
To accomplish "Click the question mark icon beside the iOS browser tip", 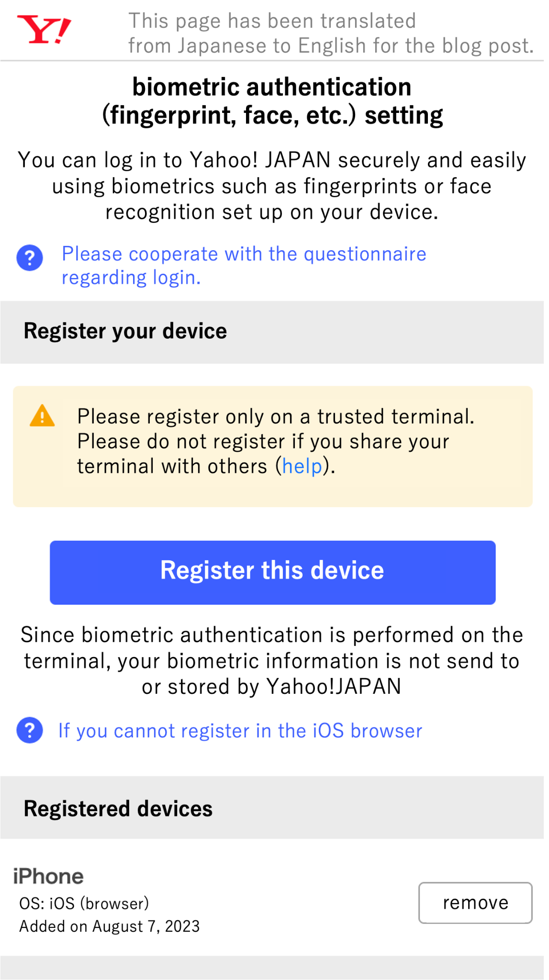I will [29, 731].
